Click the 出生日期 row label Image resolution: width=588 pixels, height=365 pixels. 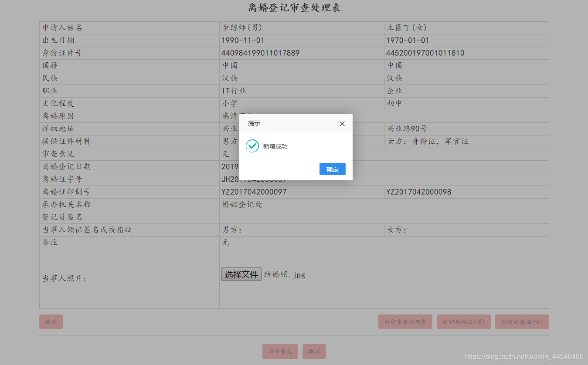coord(58,40)
